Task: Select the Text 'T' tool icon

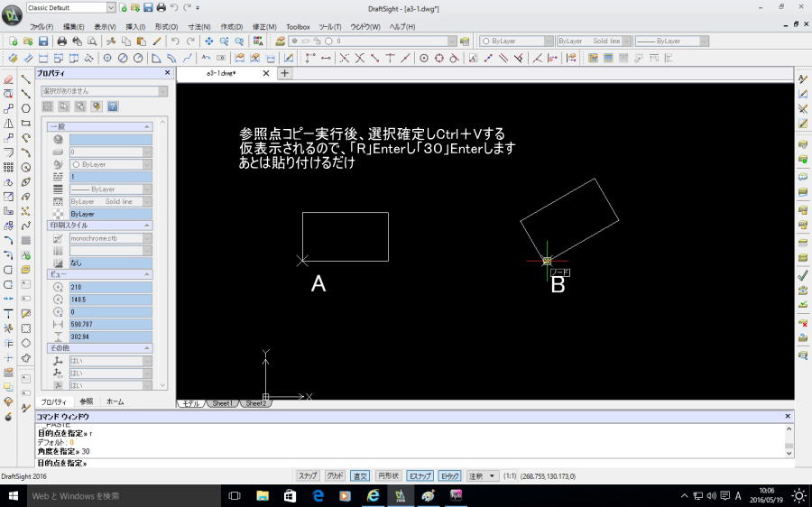Action: [x=8, y=313]
